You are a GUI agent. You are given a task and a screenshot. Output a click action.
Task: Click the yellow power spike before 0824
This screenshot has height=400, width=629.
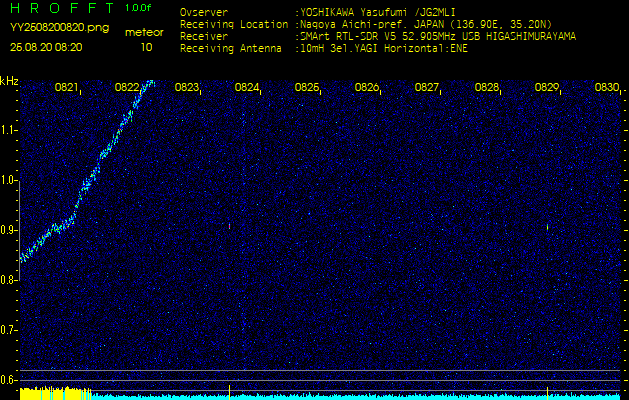point(229,390)
